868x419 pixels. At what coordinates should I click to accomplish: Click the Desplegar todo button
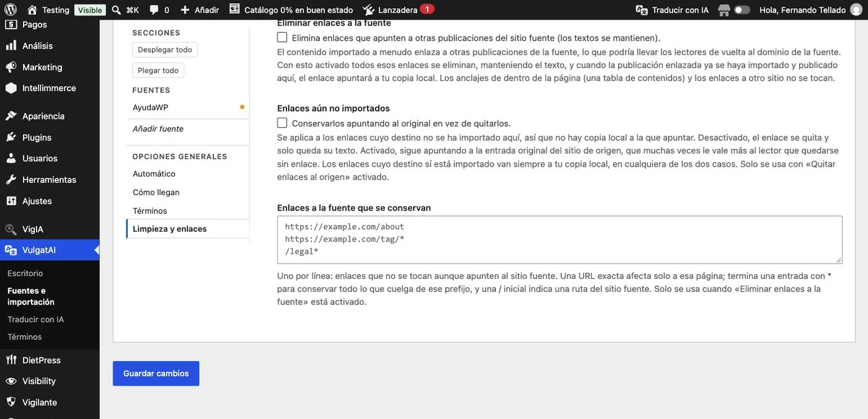point(165,50)
